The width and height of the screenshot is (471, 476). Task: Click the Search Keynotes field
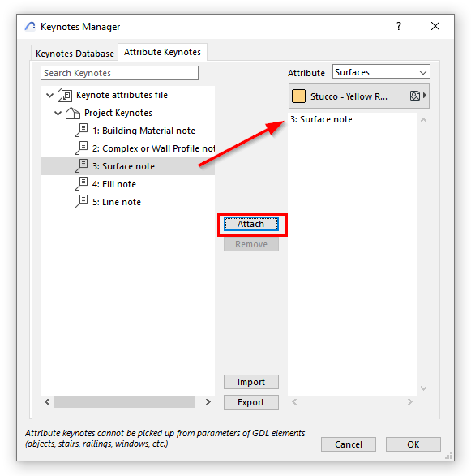(119, 73)
